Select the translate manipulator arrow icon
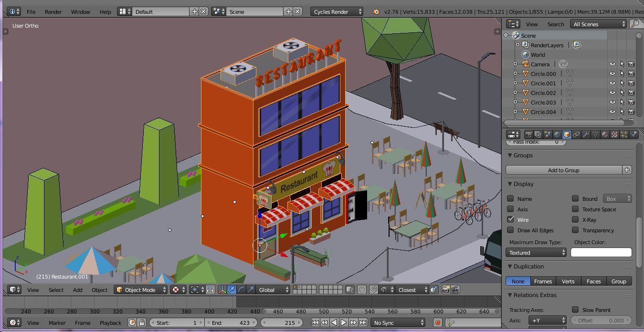 pos(232,290)
